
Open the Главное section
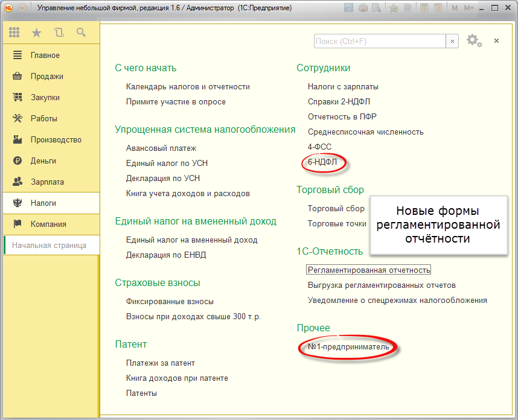coord(51,55)
